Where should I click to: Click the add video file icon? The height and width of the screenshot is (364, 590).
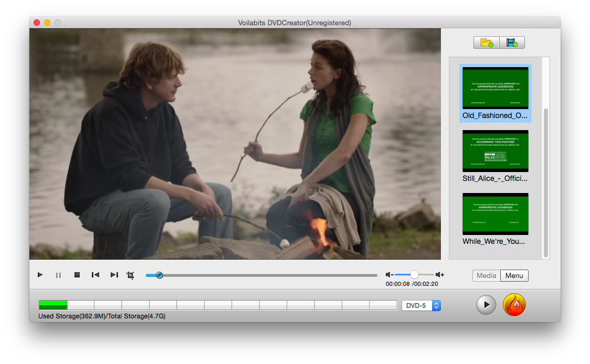[512, 42]
